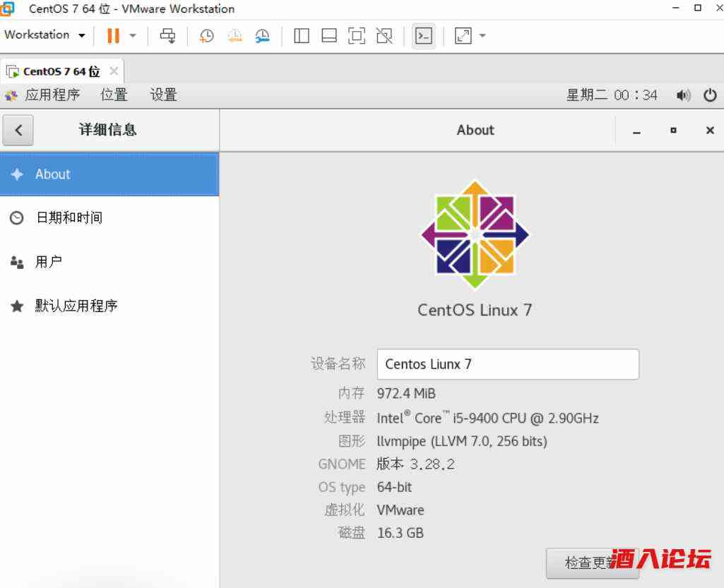Viewport: 724px width, 588px height.
Task: Minimize the About settings window
Action: (636, 131)
